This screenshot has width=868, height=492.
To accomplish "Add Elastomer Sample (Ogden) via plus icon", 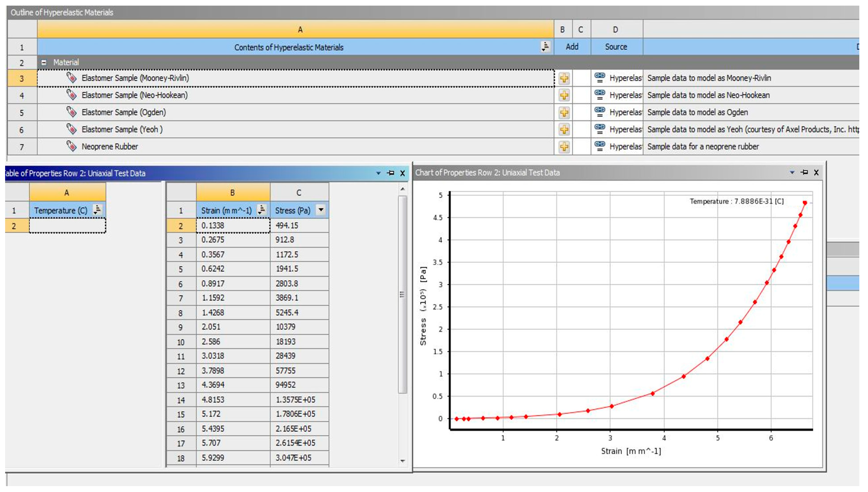I will click(x=564, y=112).
